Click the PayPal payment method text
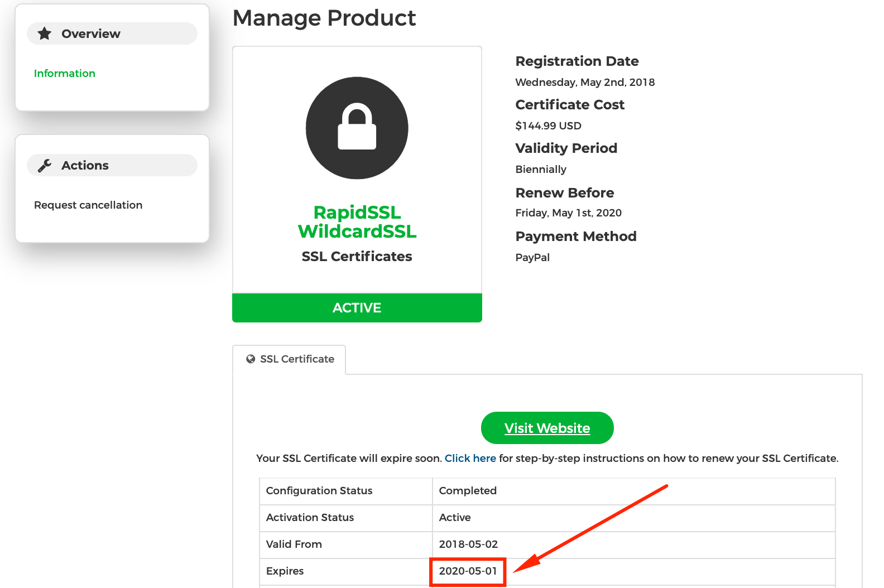The image size is (884, 588). [532, 257]
